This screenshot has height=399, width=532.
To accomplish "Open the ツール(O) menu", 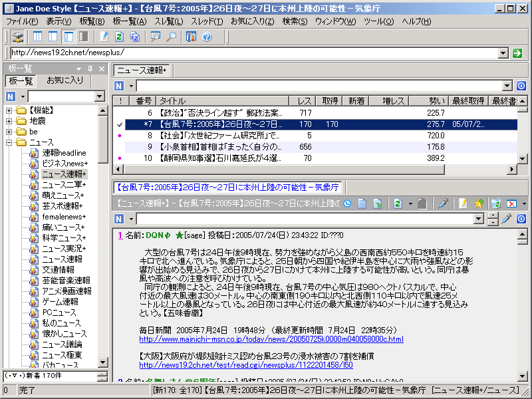I will tap(378, 21).
